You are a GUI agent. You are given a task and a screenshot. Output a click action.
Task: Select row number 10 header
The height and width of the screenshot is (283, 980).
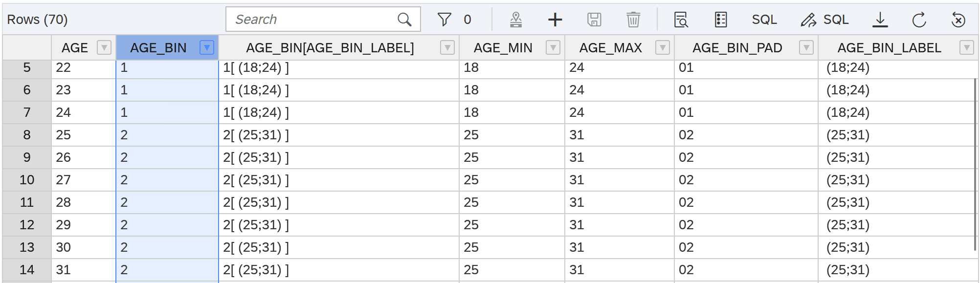coord(27,180)
